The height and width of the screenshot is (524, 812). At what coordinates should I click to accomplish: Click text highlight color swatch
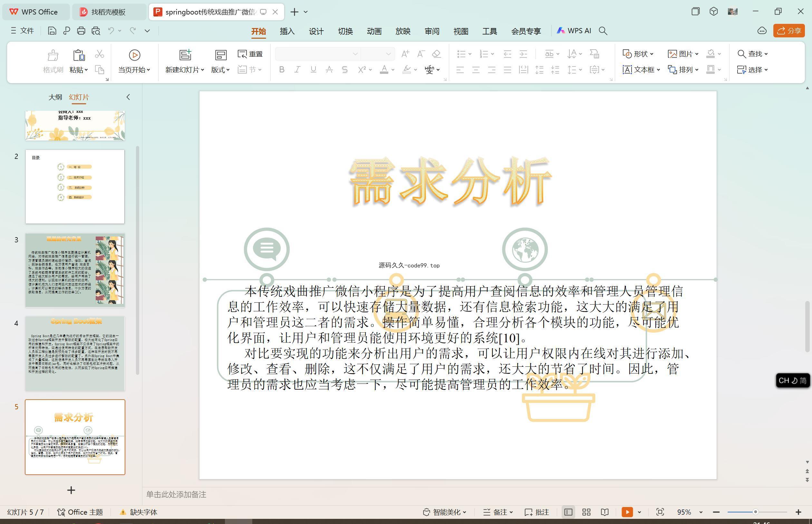[407, 70]
